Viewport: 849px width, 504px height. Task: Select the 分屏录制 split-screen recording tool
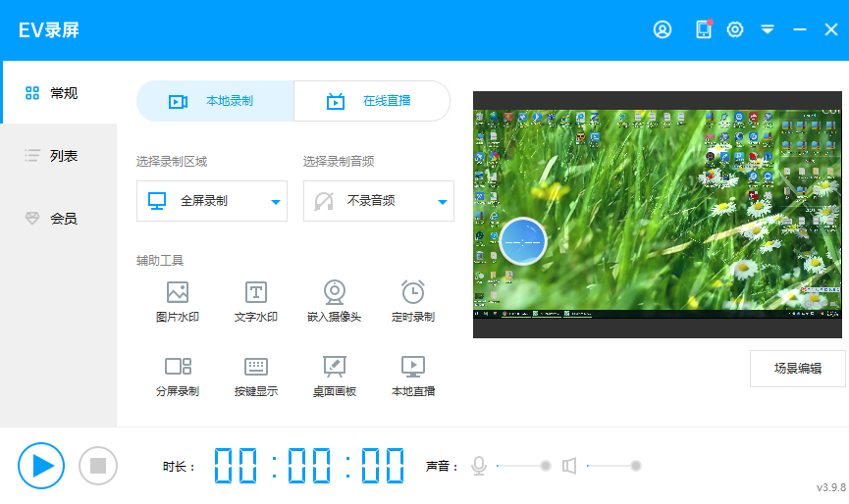[178, 377]
